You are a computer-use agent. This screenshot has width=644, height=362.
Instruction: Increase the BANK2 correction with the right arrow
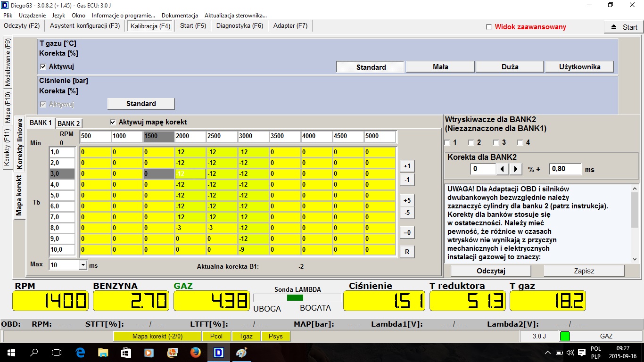pyautogui.click(x=516, y=169)
